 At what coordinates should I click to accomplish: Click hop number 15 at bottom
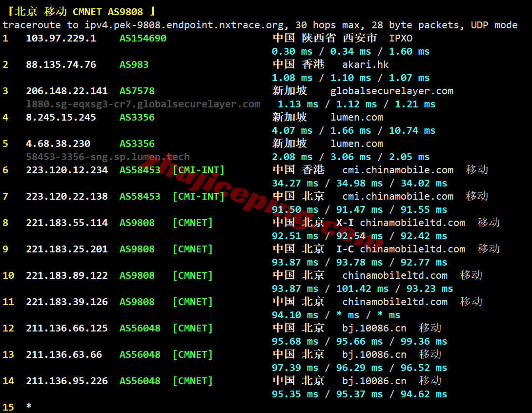pos(8,407)
